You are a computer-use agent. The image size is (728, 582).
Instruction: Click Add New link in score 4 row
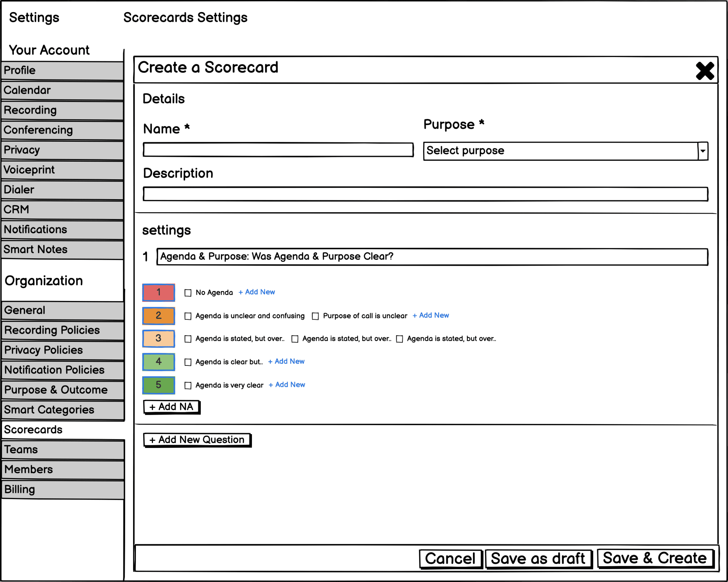286,361
